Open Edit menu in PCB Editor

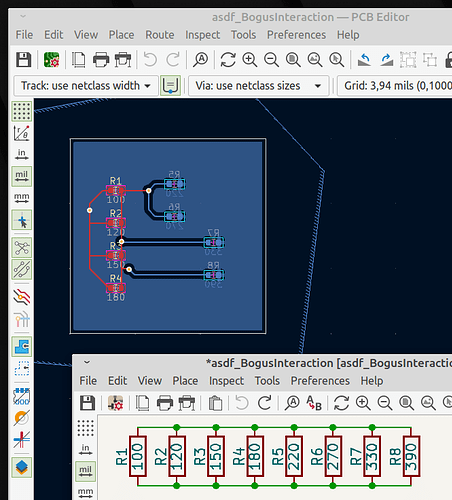(x=54, y=35)
